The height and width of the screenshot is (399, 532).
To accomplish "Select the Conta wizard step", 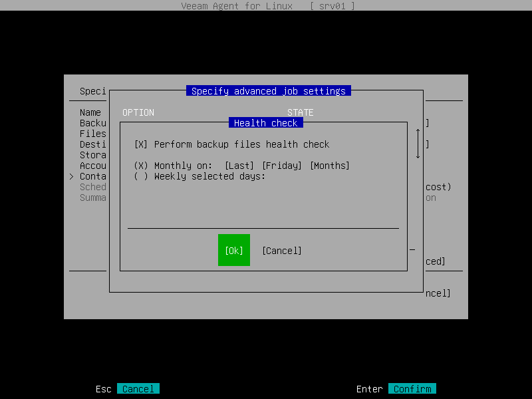I will click(x=93, y=176).
